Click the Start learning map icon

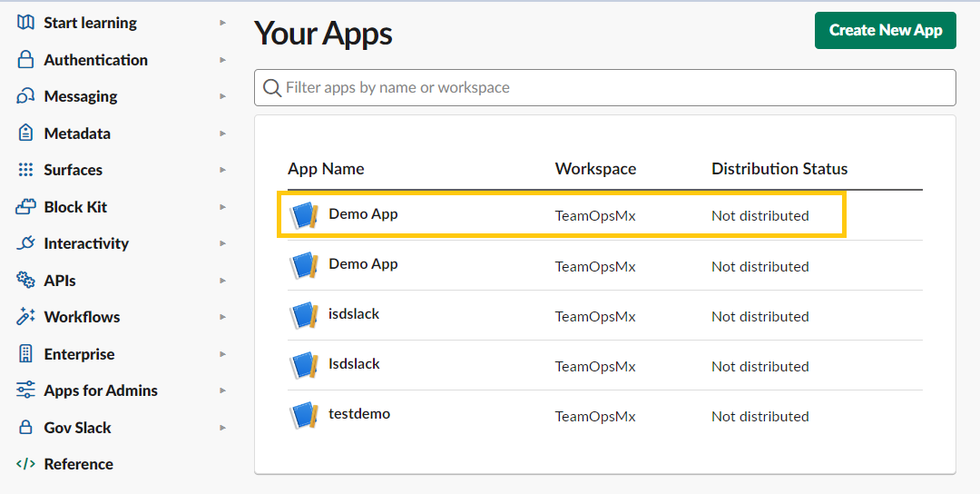[x=25, y=23]
